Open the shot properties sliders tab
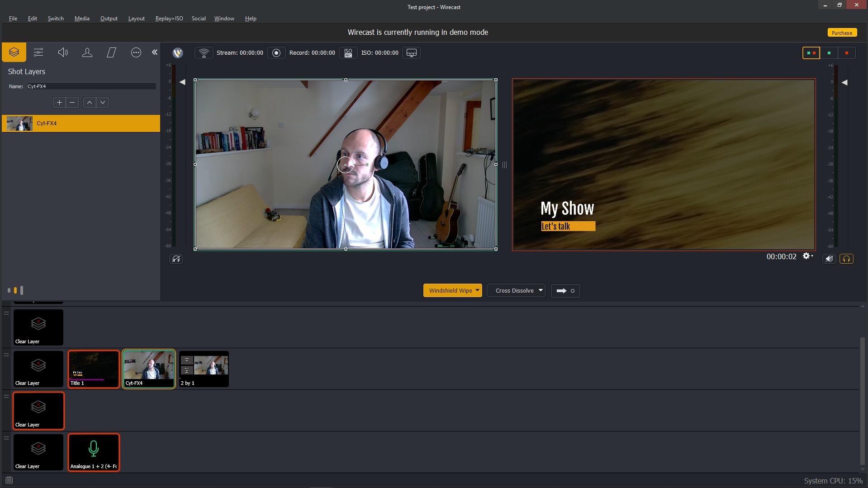868x488 pixels. tap(38, 52)
